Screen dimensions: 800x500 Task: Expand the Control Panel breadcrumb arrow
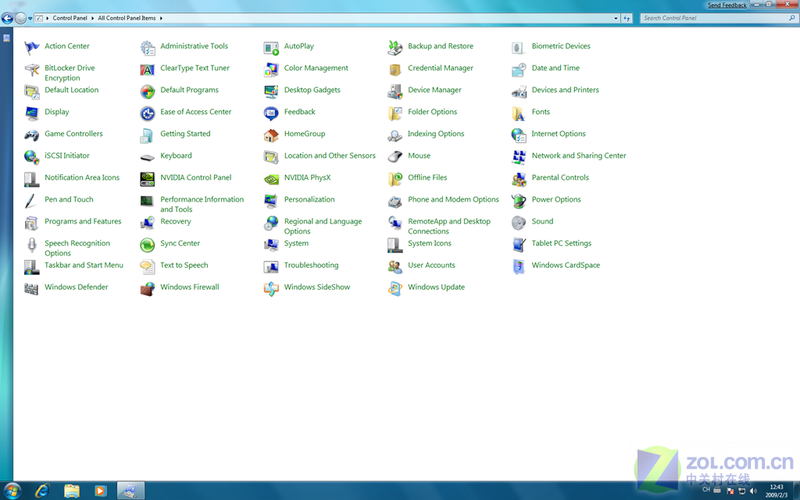[x=92, y=18]
